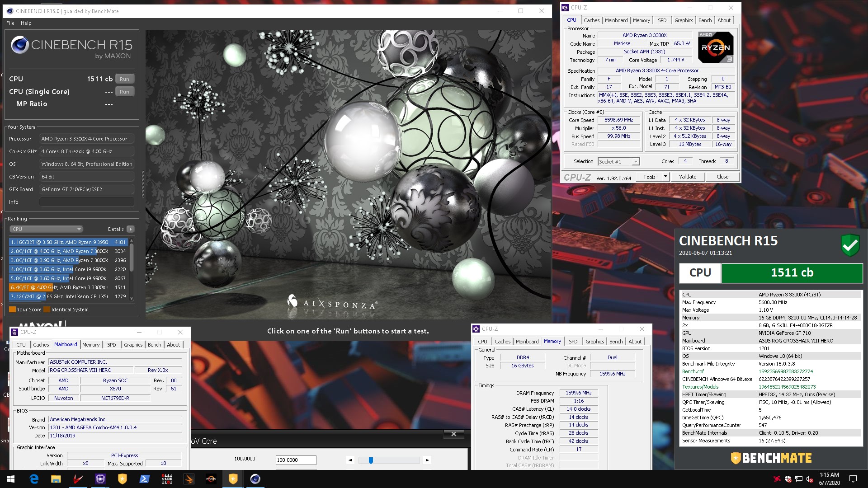Click the Tools button in CPU-Z
Screen dimensions: 868x488
click(x=649, y=177)
